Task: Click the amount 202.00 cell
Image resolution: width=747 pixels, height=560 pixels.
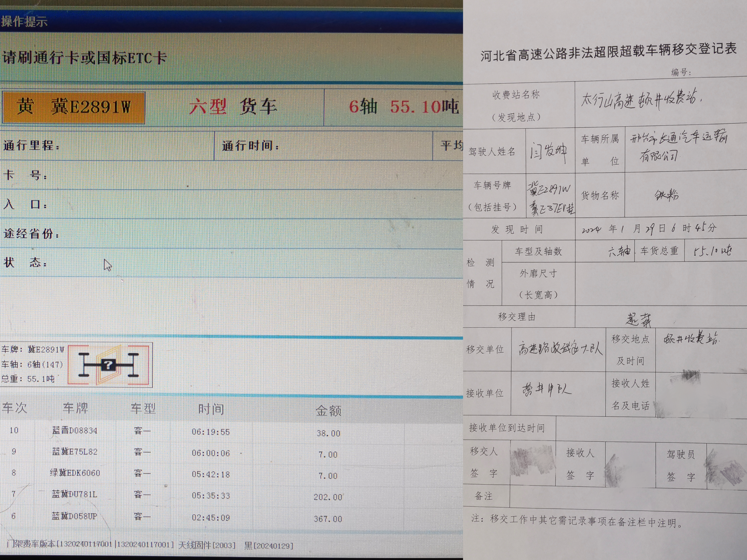Action: pos(328,497)
